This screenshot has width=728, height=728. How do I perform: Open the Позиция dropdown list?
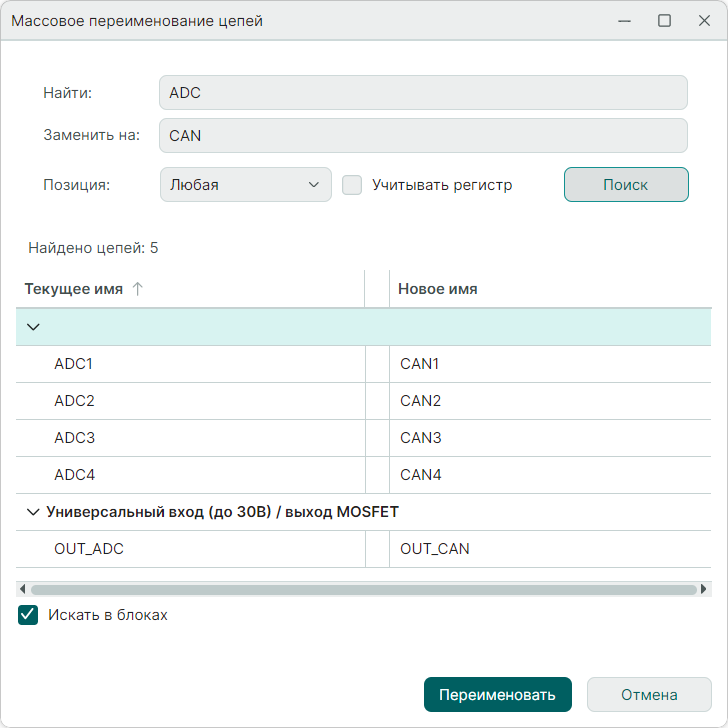pyautogui.click(x=245, y=185)
